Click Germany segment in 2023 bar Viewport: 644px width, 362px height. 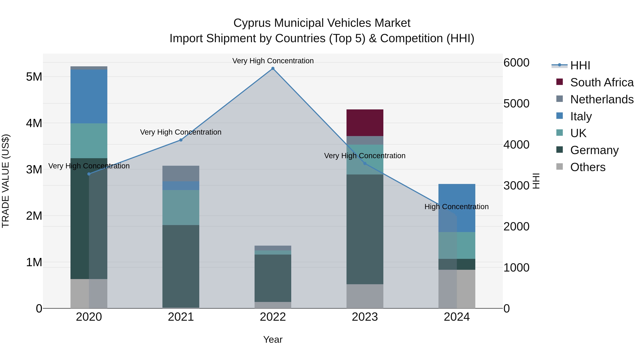[365, 229]
